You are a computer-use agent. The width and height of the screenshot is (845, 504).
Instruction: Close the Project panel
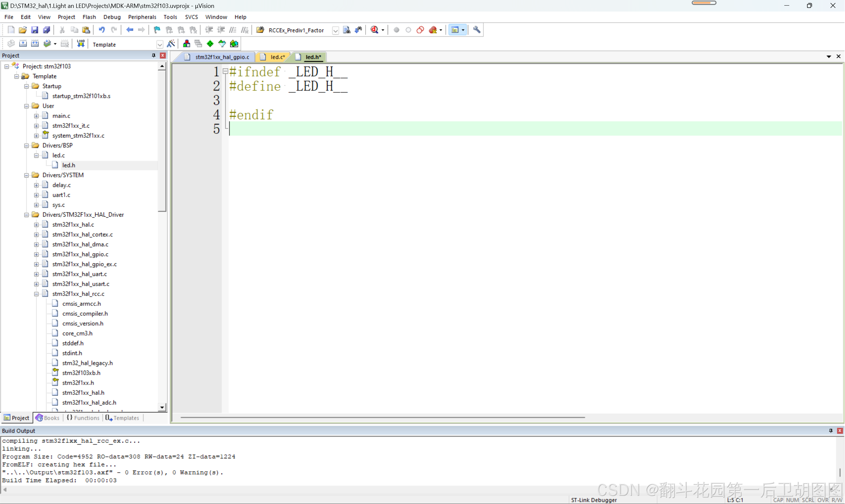pyautogui.click(x=163, y=55)
